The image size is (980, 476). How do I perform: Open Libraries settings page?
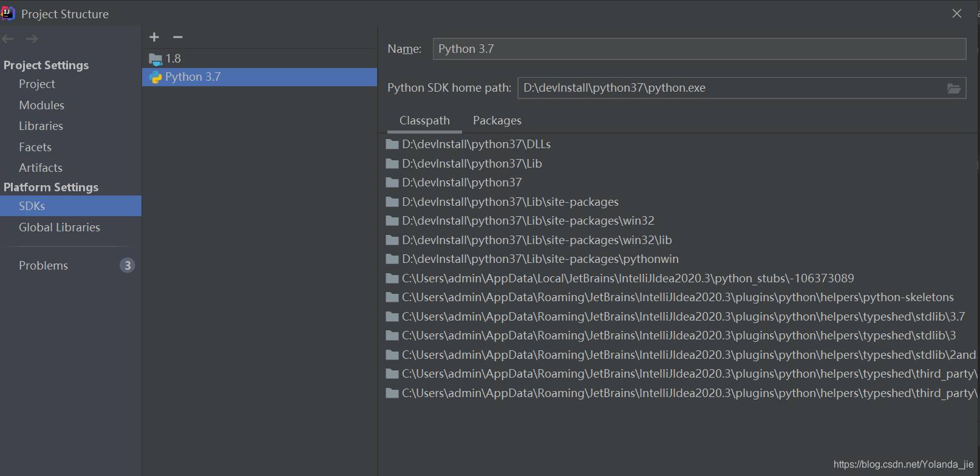[x=41, y=126]
